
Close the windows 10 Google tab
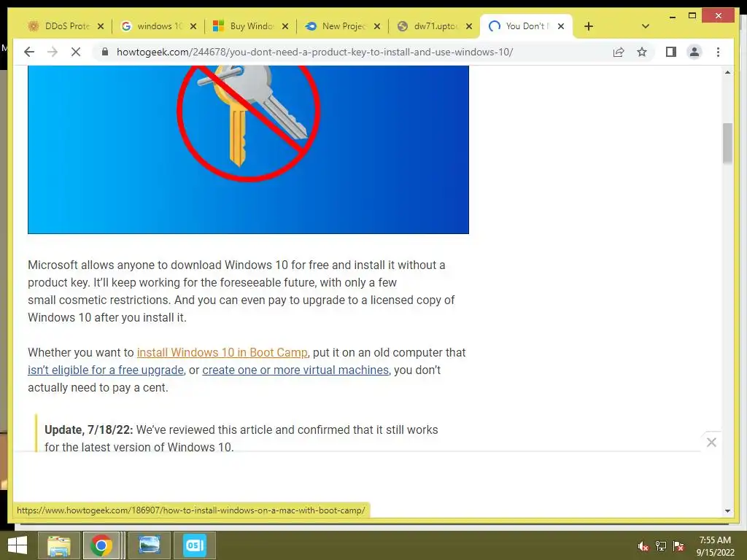pyautogui.click(x=193, y=26)
